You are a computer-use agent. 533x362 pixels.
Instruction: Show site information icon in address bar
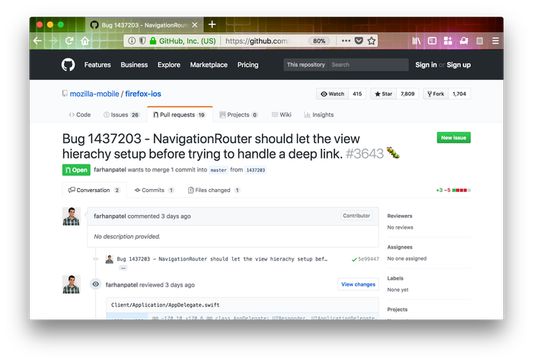click(132, 41)
